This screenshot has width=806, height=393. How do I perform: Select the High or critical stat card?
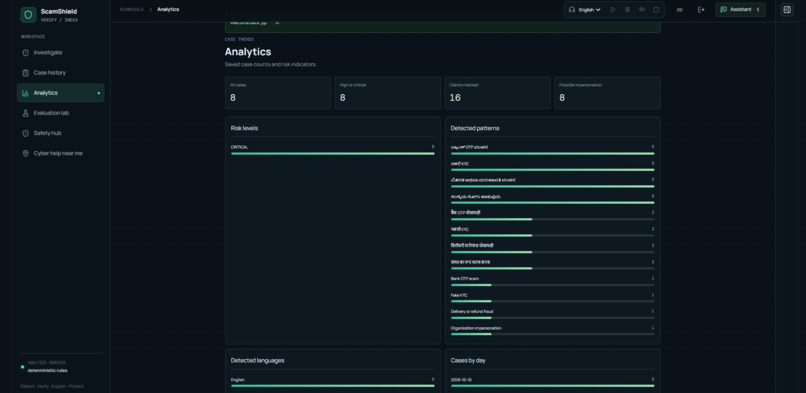pos(388,93)
